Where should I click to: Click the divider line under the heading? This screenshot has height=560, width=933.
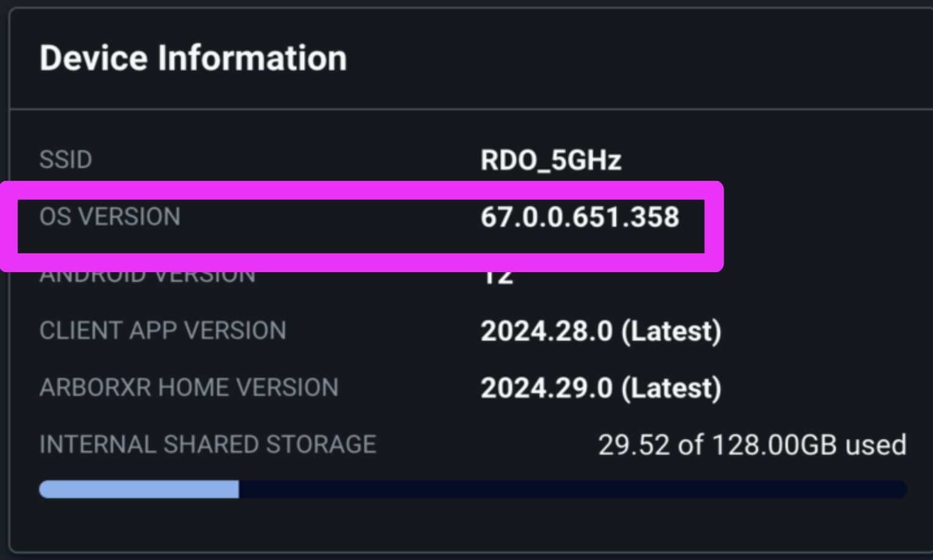pyautogui.click(x=471, y=109)
